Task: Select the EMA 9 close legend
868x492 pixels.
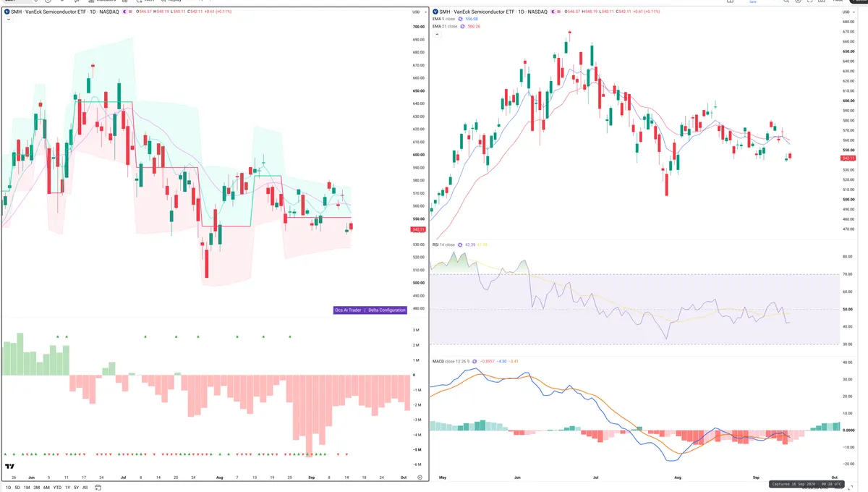Action: tap(445, 19)
